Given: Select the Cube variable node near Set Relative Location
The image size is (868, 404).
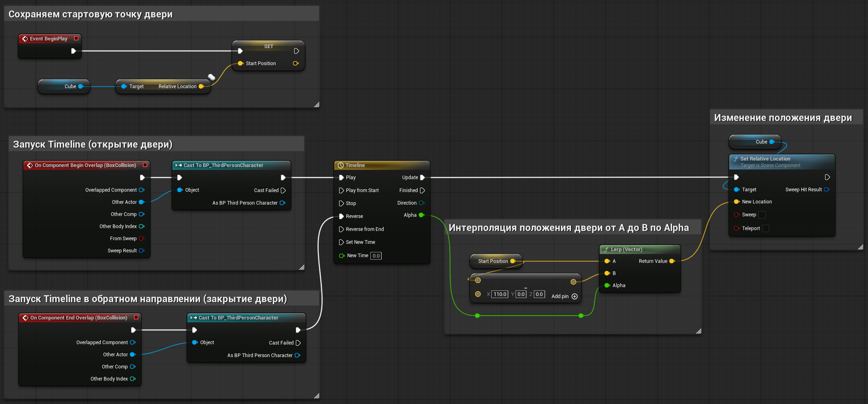Looking at the screenshot, I should [x=755, y=142].
